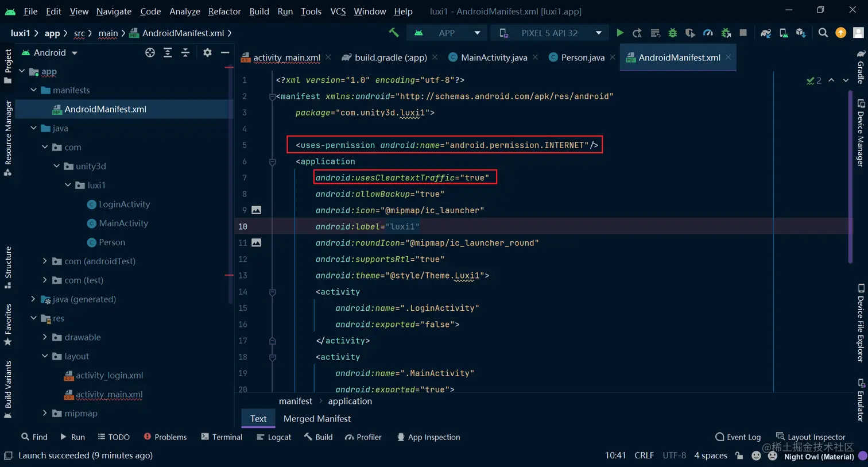Image resolution: width=868 pixels, height=467 pixels.
Task: Click Collapse All icon in Project panel
Action: [x=185, y=52]
